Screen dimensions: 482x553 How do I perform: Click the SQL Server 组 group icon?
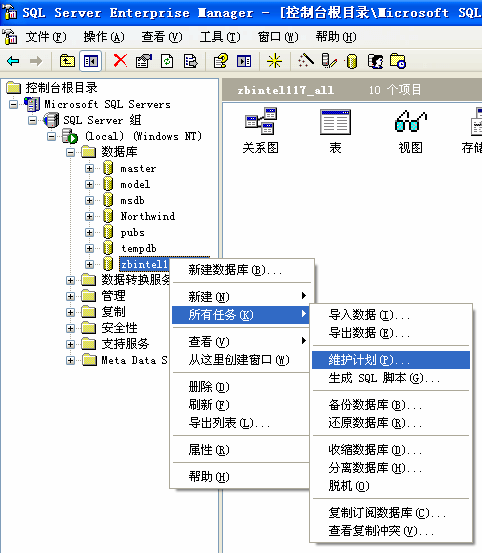pos(51,120)
